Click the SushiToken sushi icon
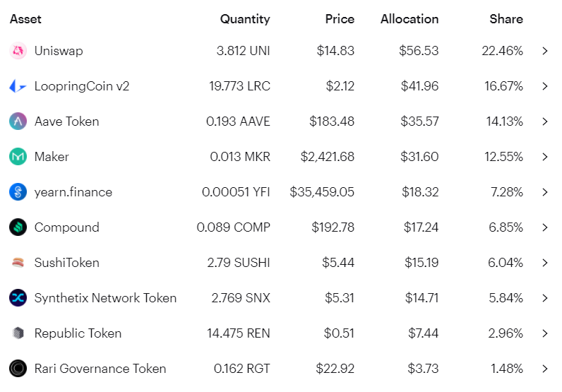The width and height of the screenshot is (562, 392). tap(18, 263)
